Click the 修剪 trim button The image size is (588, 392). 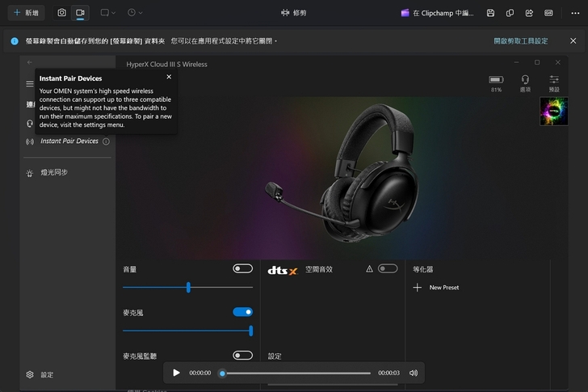[294, 13]
